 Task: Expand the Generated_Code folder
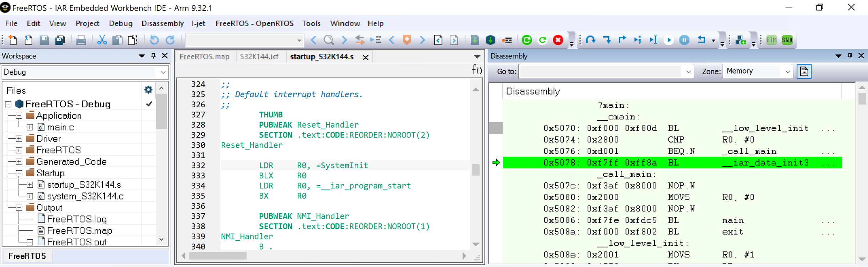pos(19,162)
